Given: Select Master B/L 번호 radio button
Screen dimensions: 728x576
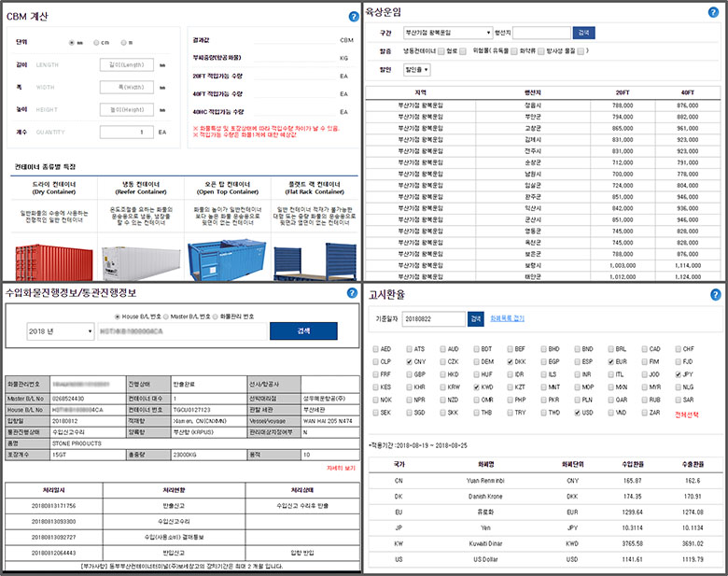Looking at the screenshot, I should point(166,316).
